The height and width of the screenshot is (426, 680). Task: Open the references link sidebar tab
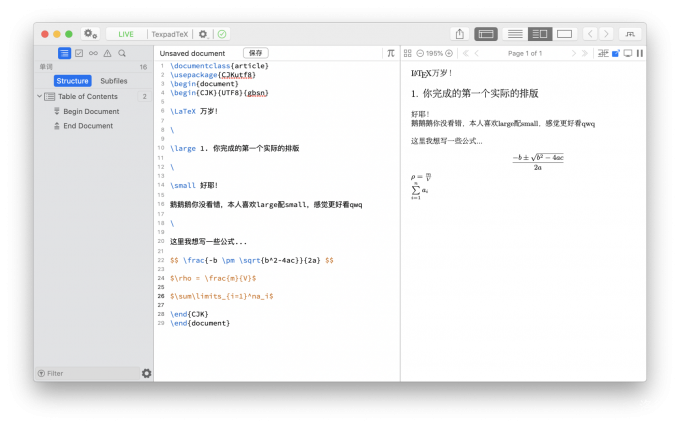(x=93, y=53)
